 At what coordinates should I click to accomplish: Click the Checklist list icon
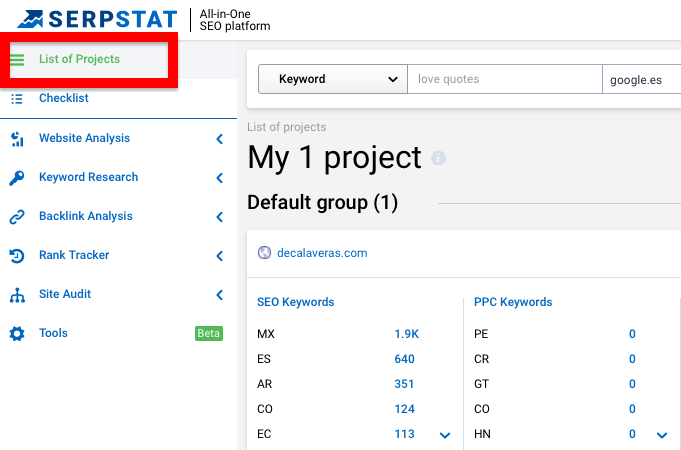tap(17, 98)
